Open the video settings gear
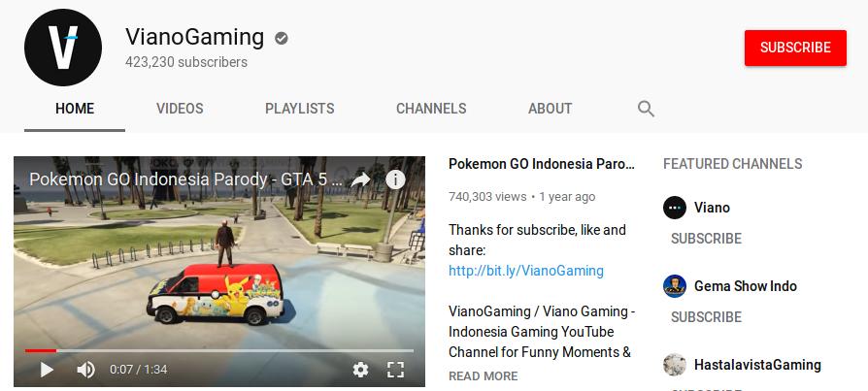 (x=360, y=370)
